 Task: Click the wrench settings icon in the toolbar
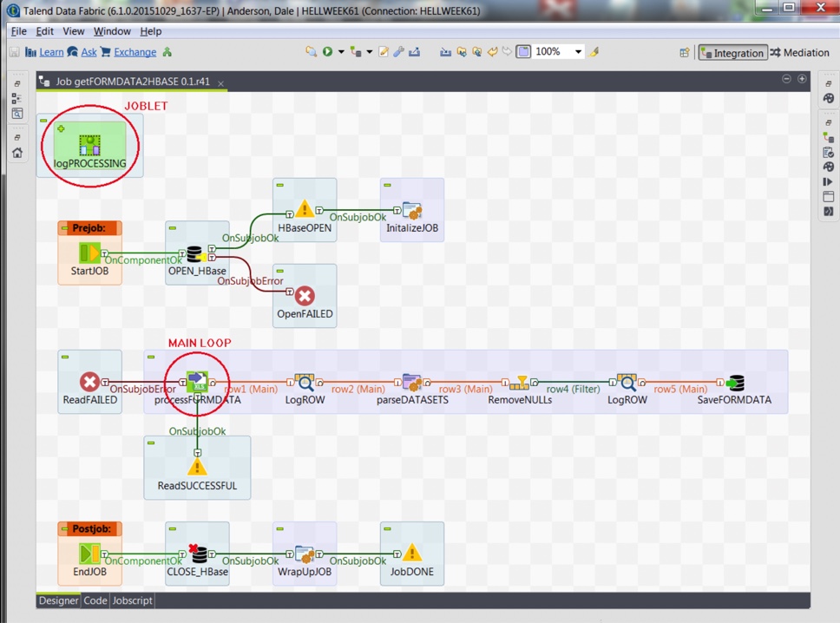[398, 51]
